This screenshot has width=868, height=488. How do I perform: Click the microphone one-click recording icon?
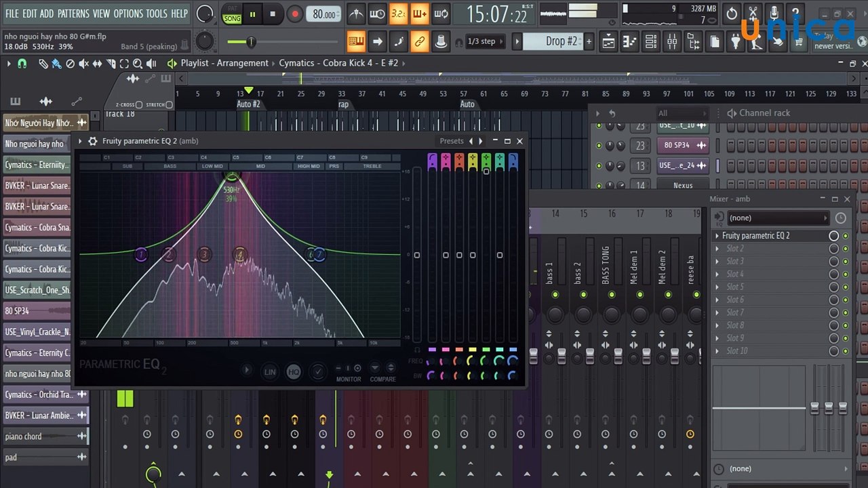coord(774,14)
